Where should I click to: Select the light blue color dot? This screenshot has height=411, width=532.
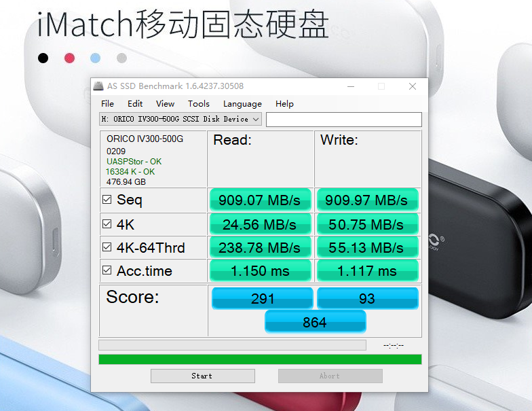[95, 58]
